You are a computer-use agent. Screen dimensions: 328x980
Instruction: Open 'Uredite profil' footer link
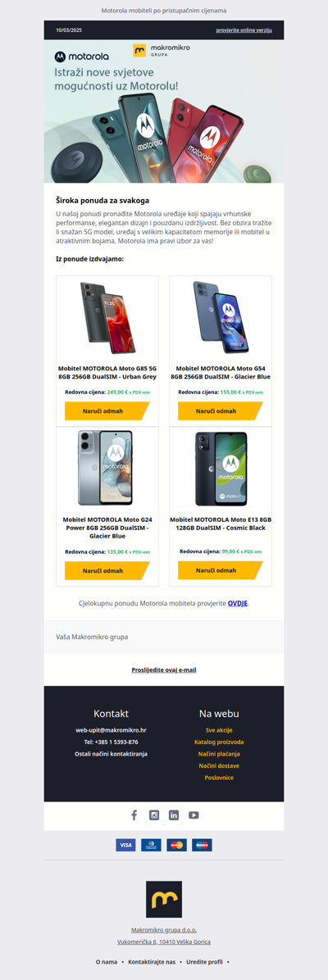coord(207,961)
